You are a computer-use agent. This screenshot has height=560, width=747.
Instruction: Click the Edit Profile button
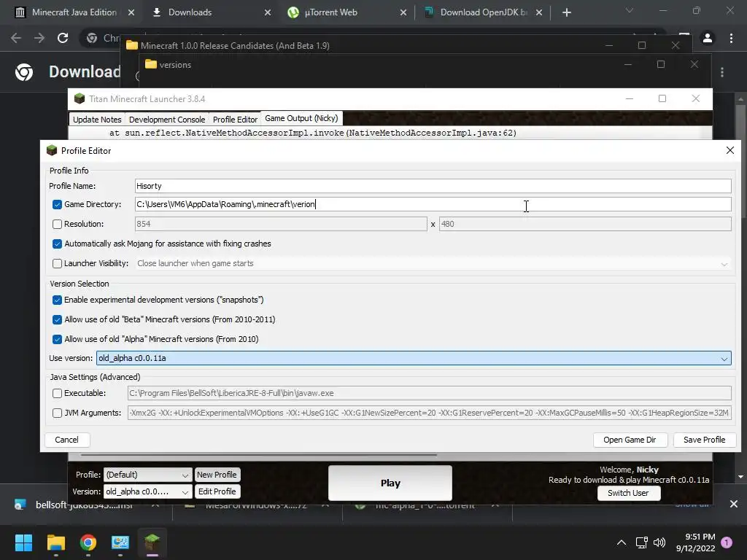coord(217,491)
